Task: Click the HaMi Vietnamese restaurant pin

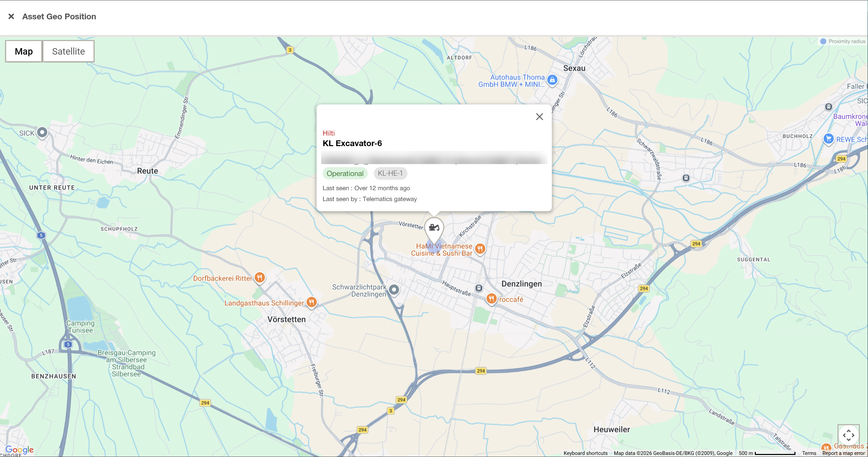Action: (x=480, y=249)
